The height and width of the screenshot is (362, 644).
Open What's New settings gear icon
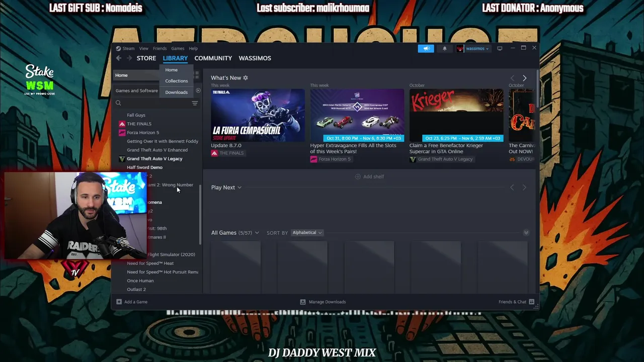click(x=246, y=78)
